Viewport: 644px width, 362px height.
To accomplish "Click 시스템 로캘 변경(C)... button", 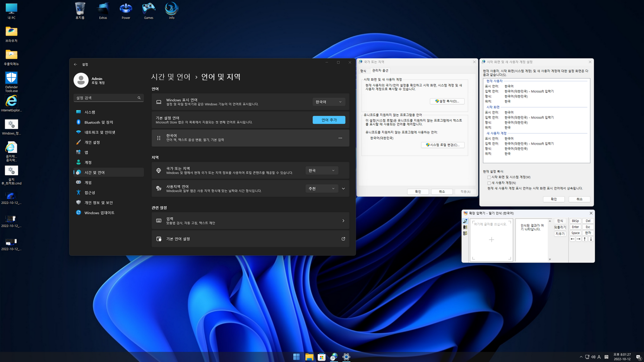I will (443, 145).
